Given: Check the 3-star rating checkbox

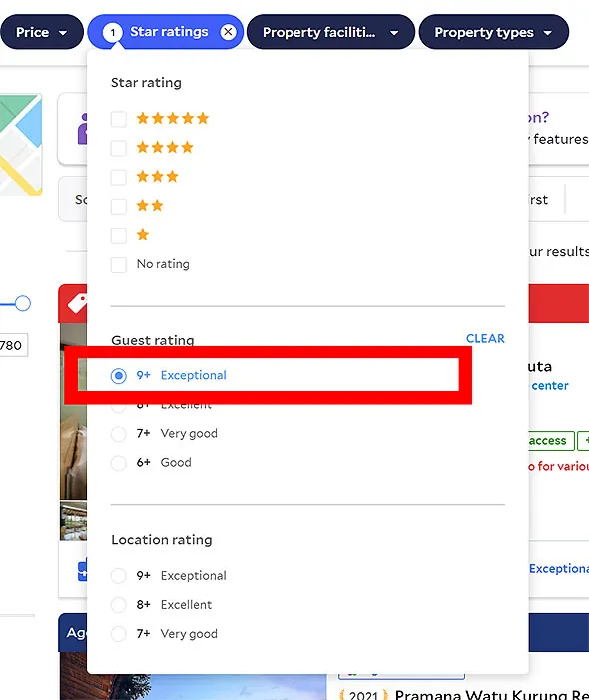Looking at the screenshot, I should click(x=118, y=177).
